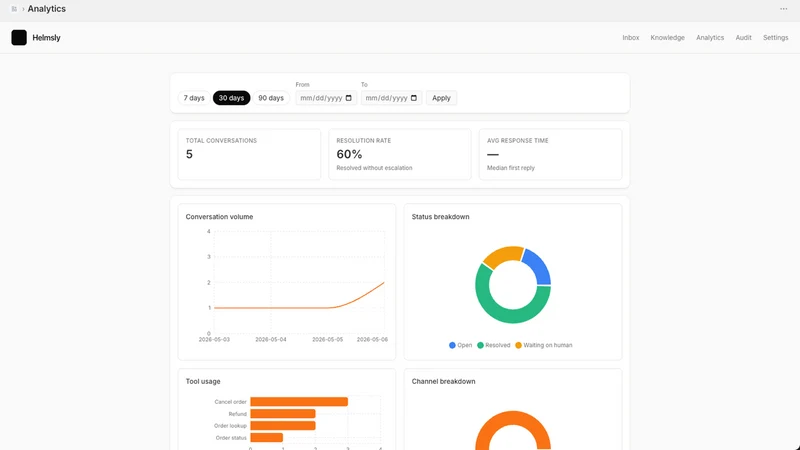Image resolution: width=800 pixels, height=450 pixels.
Task: Select the 30 days range
Action: click(231, 98)
